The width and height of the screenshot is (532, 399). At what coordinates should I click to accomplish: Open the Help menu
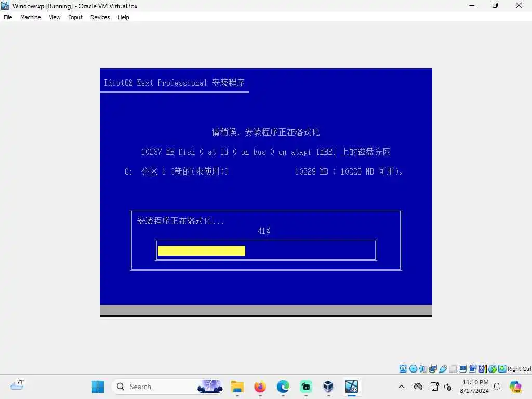pyautogui.click(x=124, y=17)
